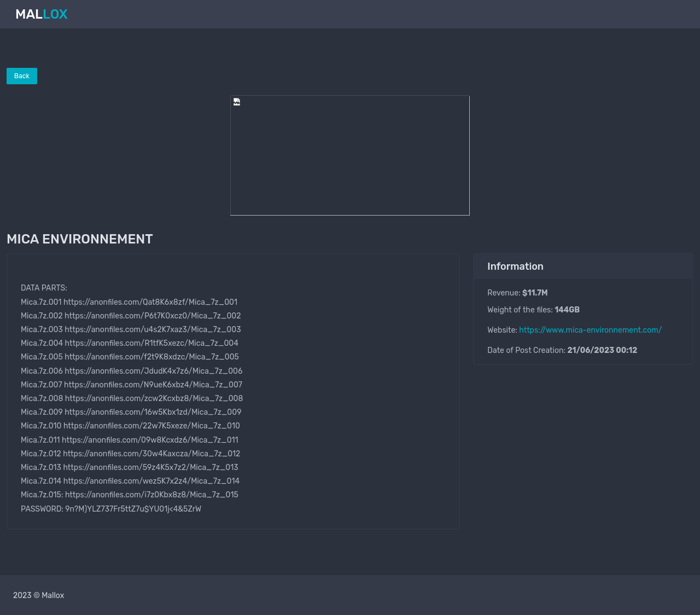This screenshot has width=700, height=615.
Task: Click the Mica.7z.010 link line
Action: [130, 426]
